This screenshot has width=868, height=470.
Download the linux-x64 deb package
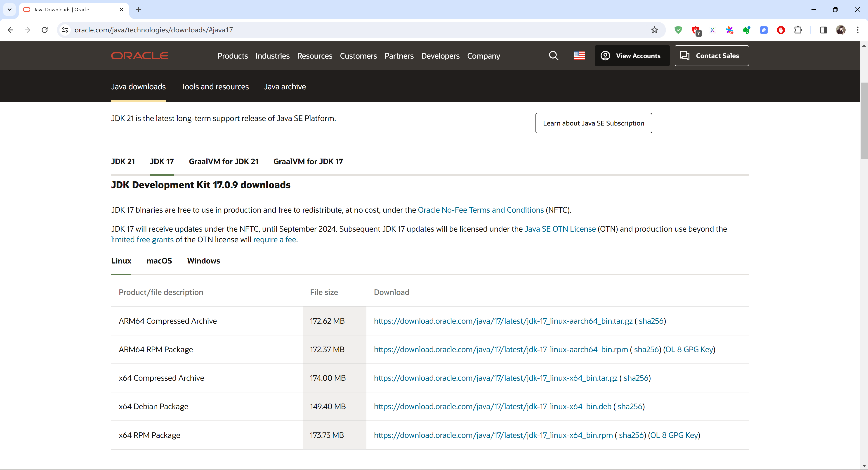[x=492, y=406]
